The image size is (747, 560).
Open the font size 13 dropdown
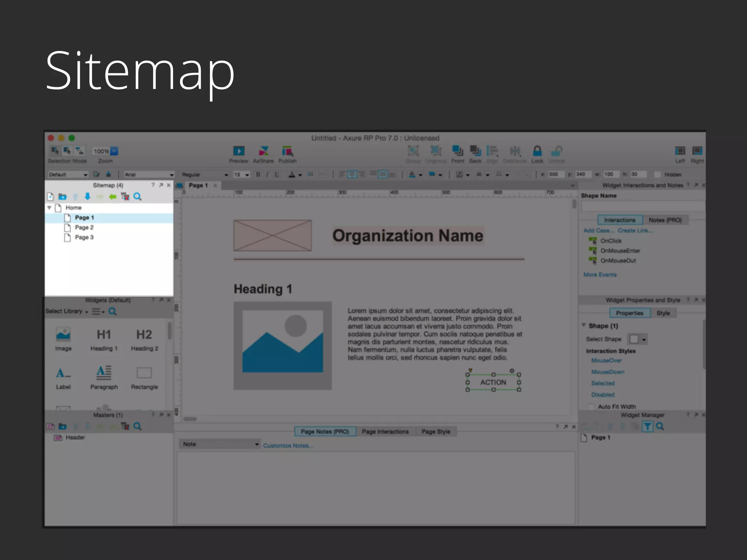241,175
